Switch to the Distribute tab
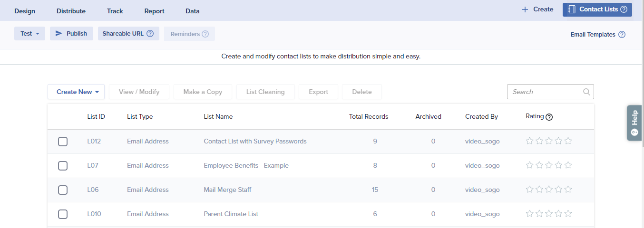 (x=71, y=11)
